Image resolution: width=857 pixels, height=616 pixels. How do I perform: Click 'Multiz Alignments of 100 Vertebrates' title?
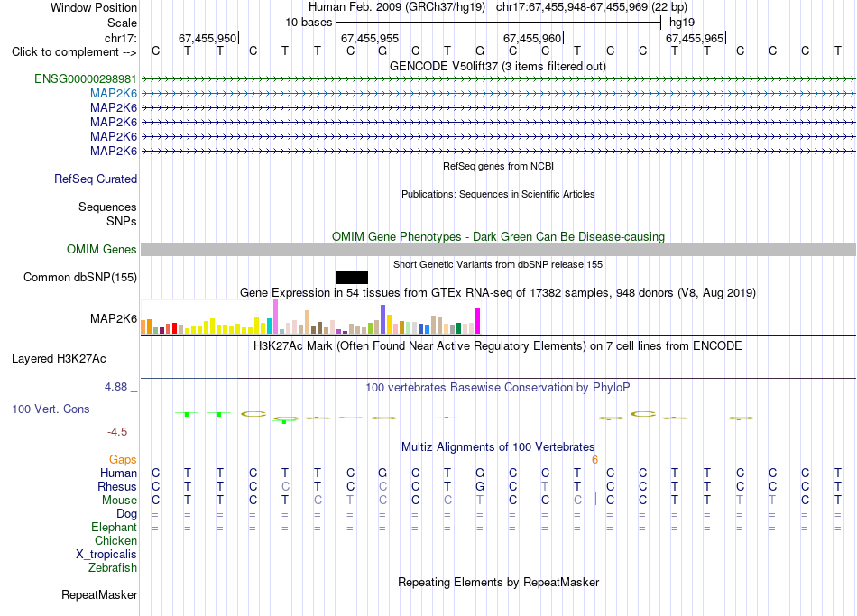[x=498, y=447]
